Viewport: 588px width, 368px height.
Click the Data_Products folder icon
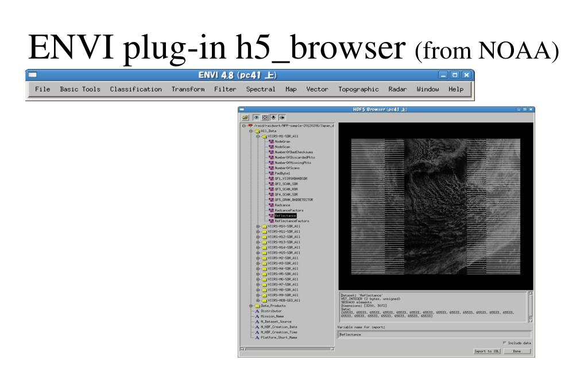point(258,306)
